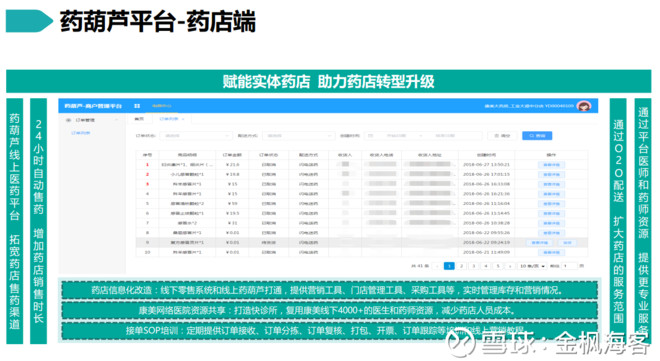The height and width of the screenshot is (361, 660).
Task: View details for order row 8
Action: click(x=551, y=233)
